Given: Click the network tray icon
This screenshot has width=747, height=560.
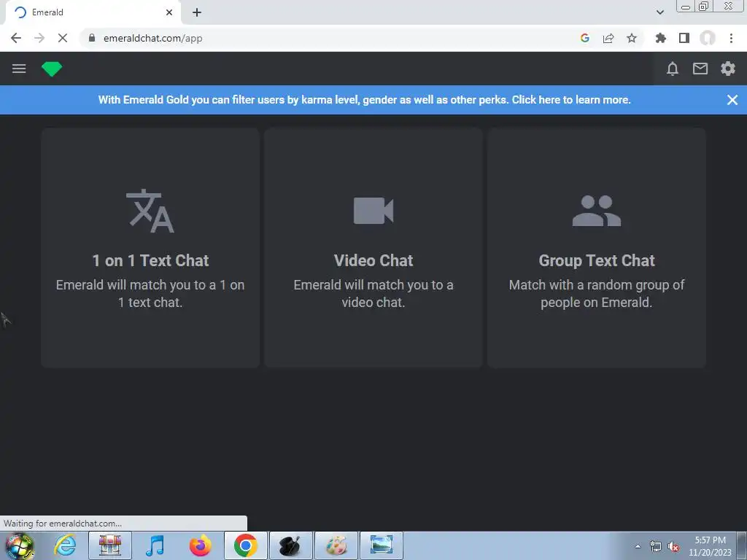Looking at the screenshot, I should point(656,547).
